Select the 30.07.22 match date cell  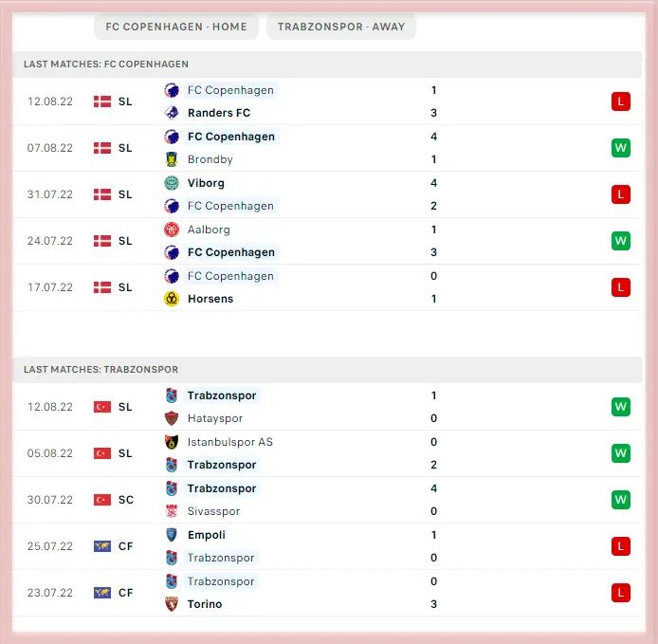tap(50, 500)
